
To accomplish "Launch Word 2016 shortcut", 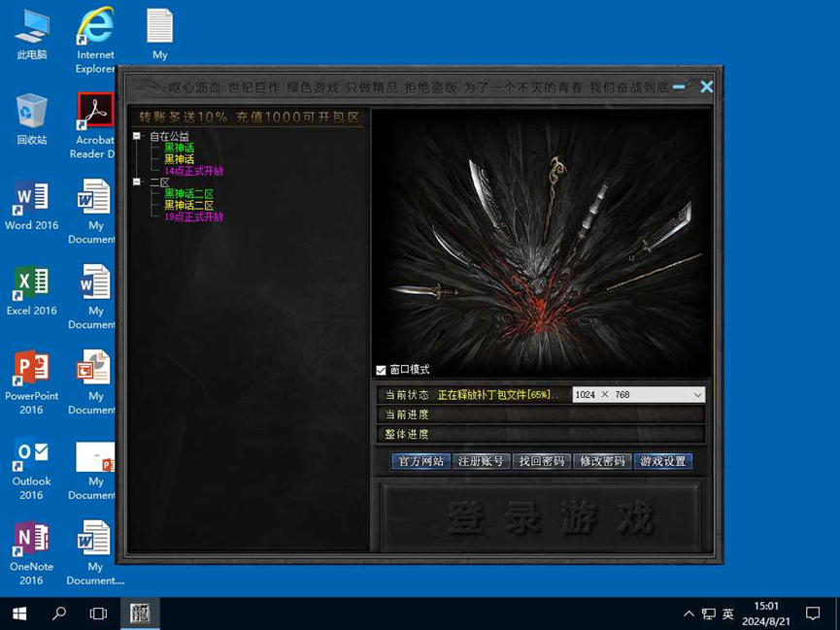I will point(32,205).
